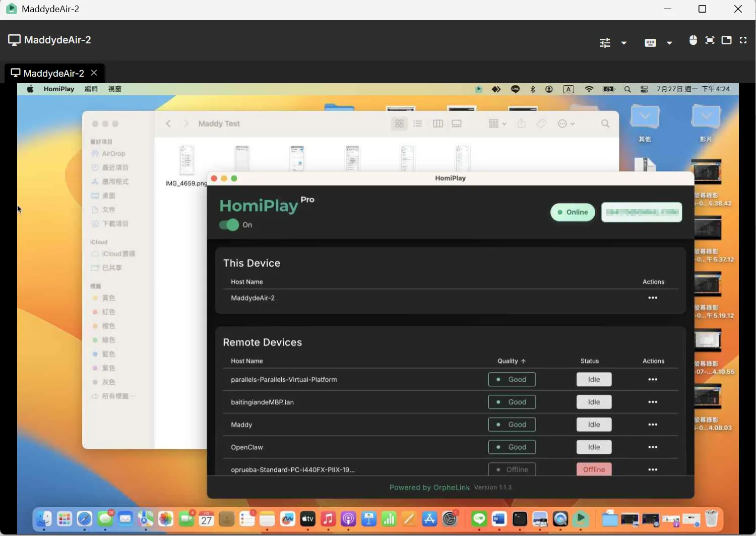
Task: Click the windowed view icon in viewer toolbar
Action: (726, 40)
